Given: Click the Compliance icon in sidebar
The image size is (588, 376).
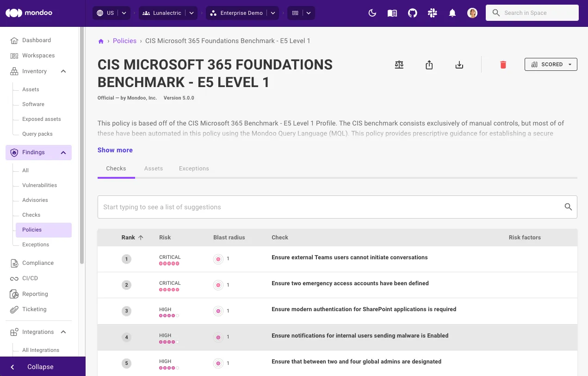Looking at the screenshot, I should tap(14, 263).
